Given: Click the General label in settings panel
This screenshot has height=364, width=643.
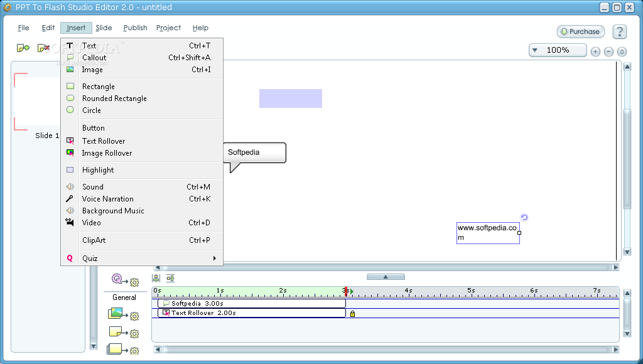Looking at the screenshot, I should point(124,297).
